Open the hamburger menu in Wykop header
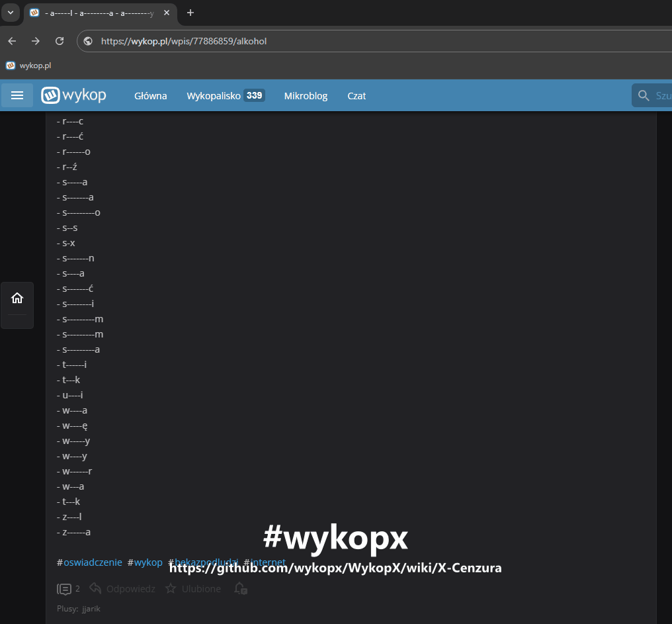The width and height of the screenshot is (672, 624). pos(17,95)
